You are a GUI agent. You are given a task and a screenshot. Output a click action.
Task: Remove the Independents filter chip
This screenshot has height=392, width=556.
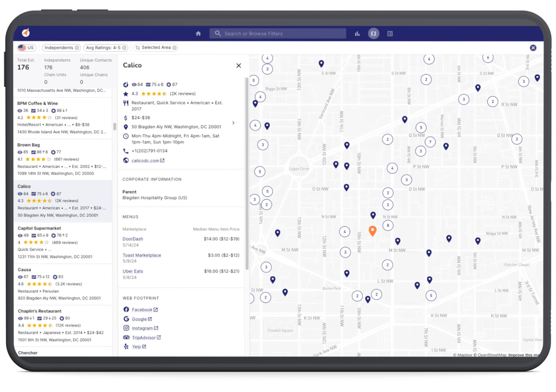point(77,47)
